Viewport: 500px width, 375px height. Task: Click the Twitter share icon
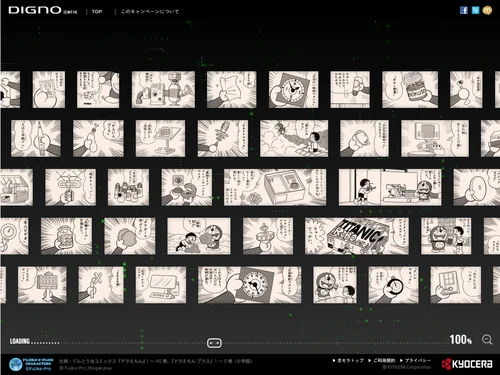(x=475, y=10)
